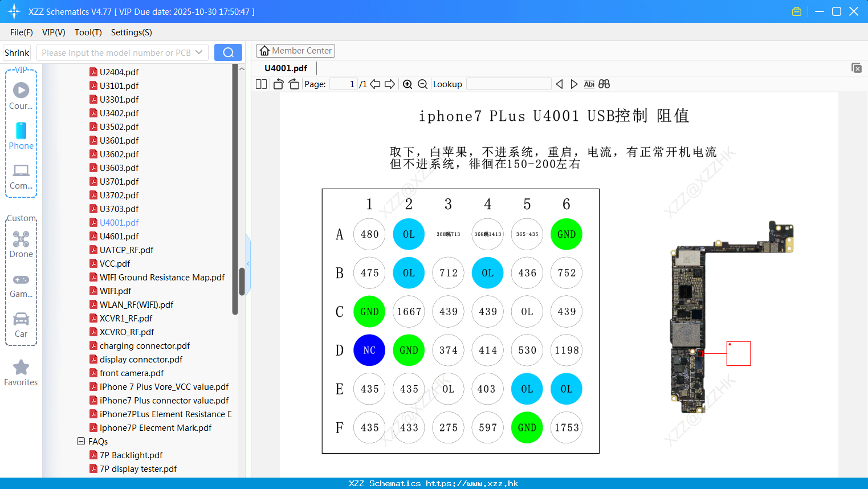Open the Member Center home button
The width and height of the screenshot is (868, 489).
coord(295,51)
